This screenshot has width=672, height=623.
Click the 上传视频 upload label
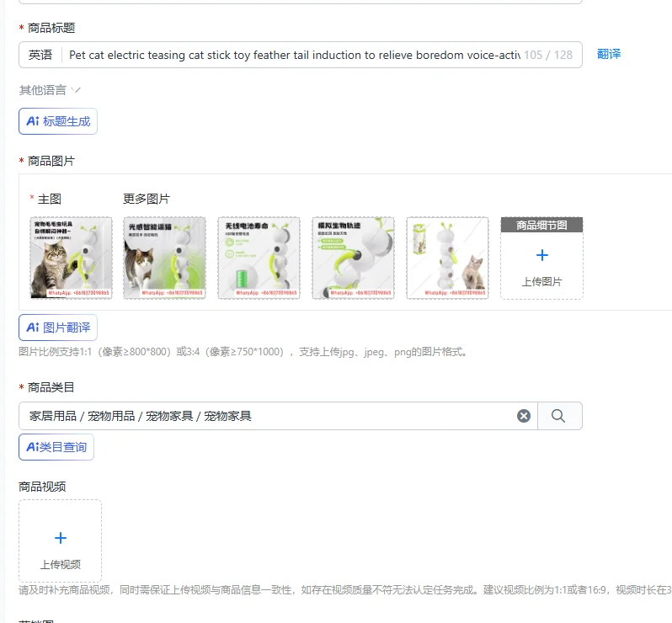pyautogui.click(x=61, y=564)
